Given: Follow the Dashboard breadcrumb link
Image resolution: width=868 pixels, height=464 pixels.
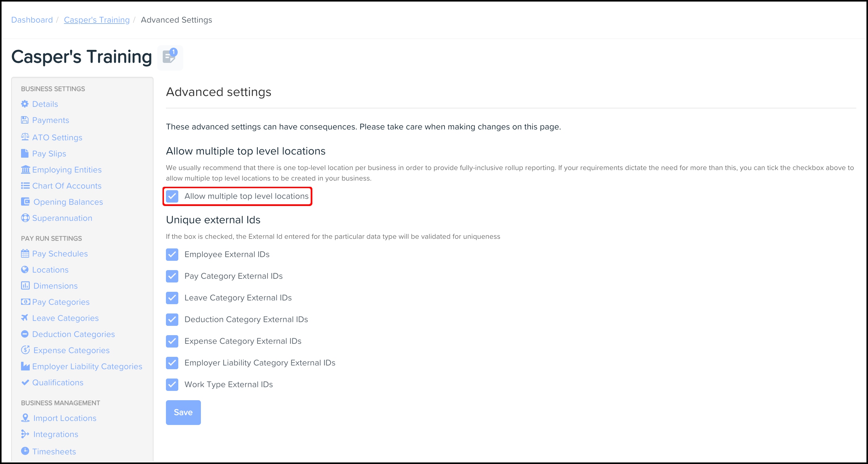Looking at the screenshot, I should point(32,20).
